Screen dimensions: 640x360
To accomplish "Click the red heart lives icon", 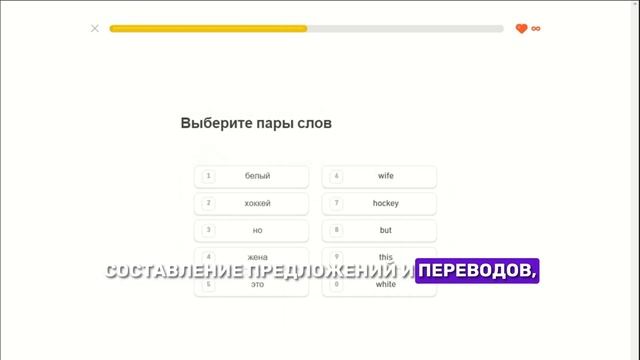I will point(521,29).
